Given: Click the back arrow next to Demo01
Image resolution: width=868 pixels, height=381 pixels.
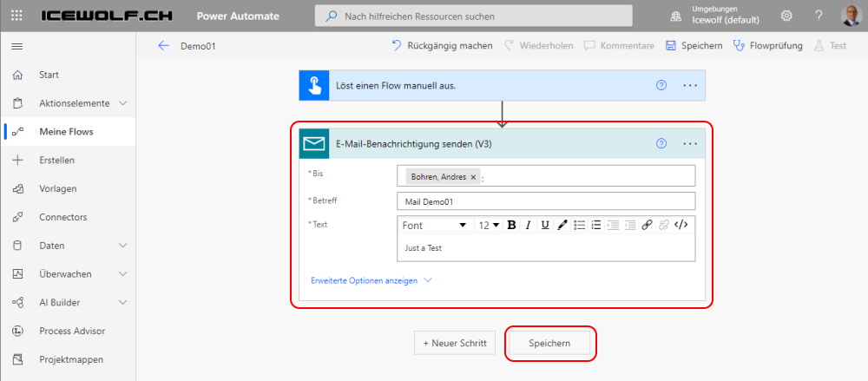Looking at the screenshot, I should tap(163, 46).
